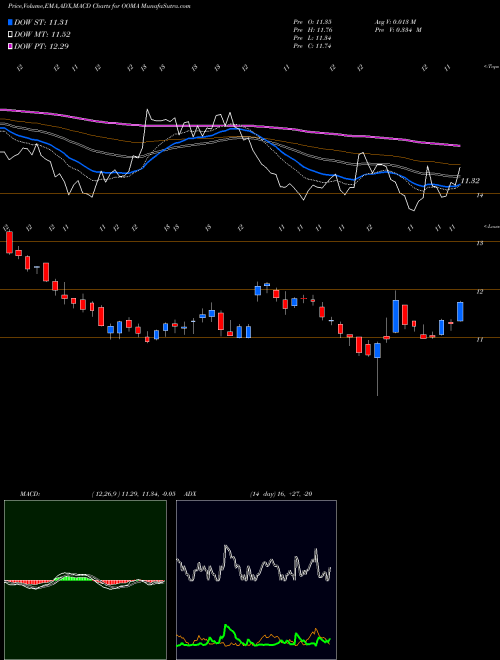Viewport: 500px width, 660px height.
Task: Click the white DOW MT legend swatch
Action: tap(10, 35)
